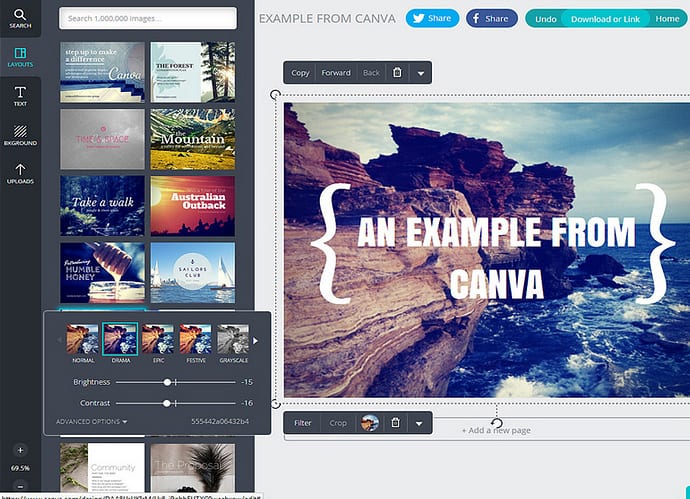This screenshot has width=690, height=499.
Task: Open the Background panel
Action: click(x=20, y=135)
